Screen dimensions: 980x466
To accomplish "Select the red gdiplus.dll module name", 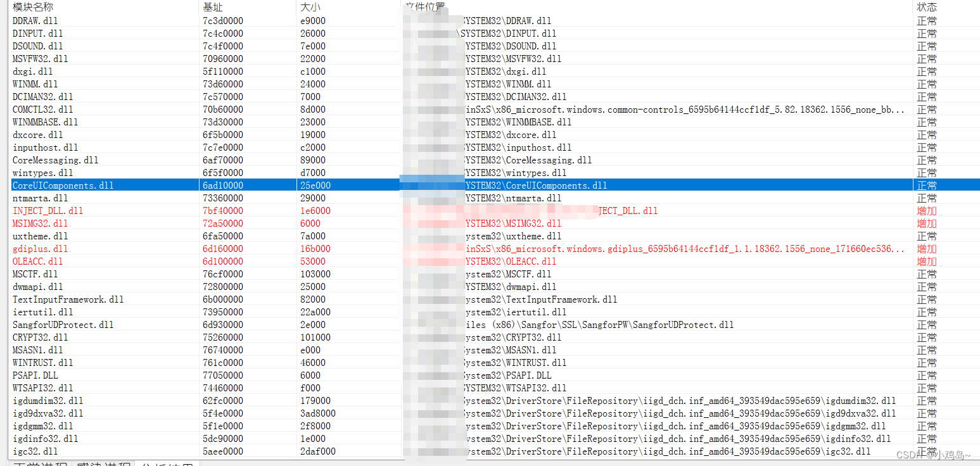I will tap(40, 248).
